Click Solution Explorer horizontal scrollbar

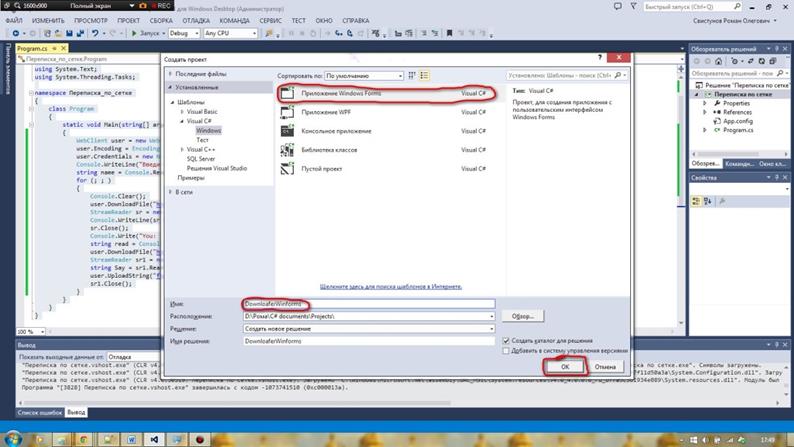click(x=740, y=154)
